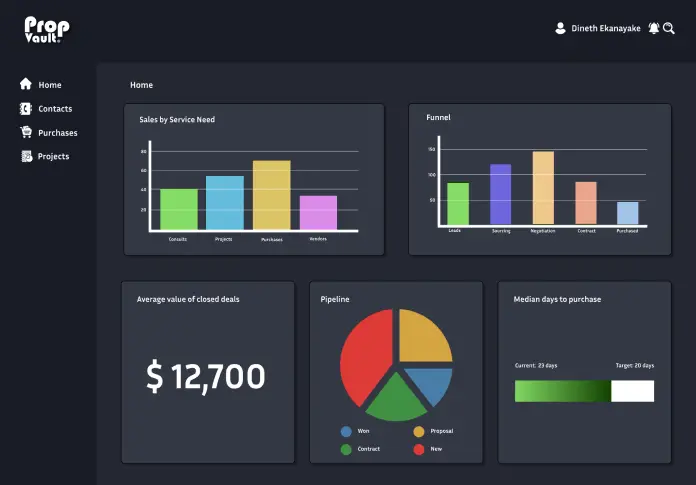696x485 pixels.
Task: Go to Contacts via sidebar text label
Action: pyautogui.click(x=55, y=109)
